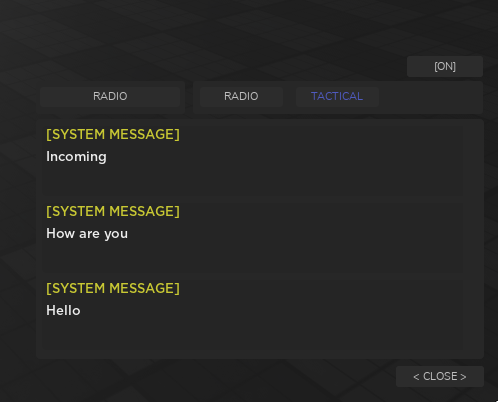Select the "Incoming" message text
Viewport: 498px width, 402px height.
pyautogui.click(x=76, y=157)
